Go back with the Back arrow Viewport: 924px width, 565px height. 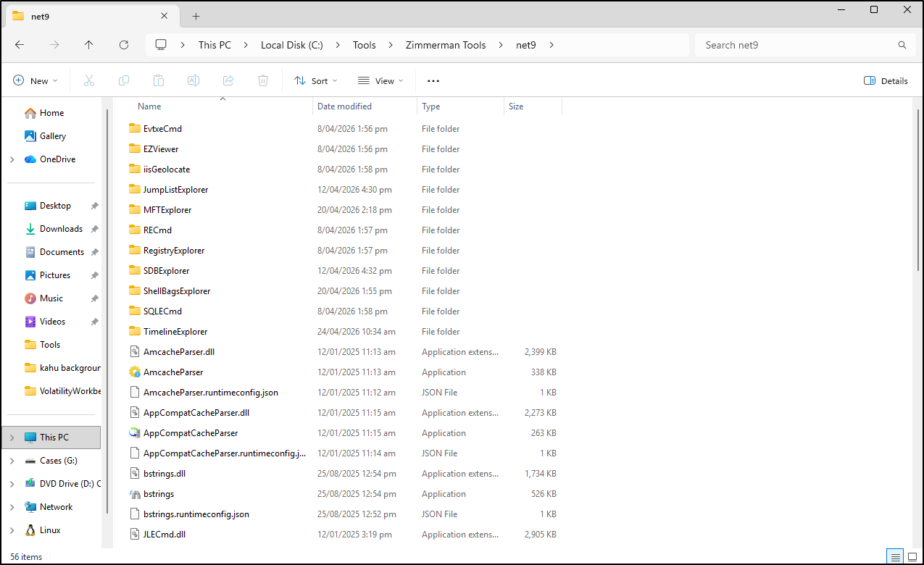point(20,45)
